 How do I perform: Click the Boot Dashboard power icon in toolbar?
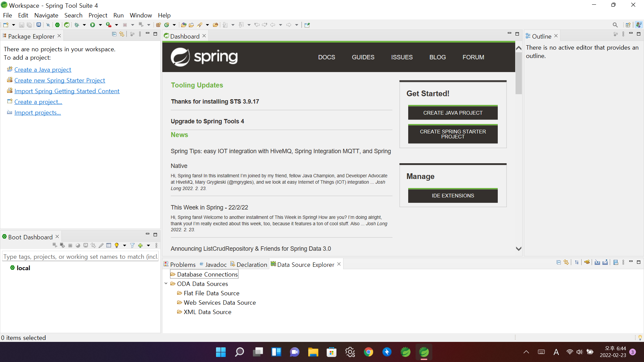point(57,25)
